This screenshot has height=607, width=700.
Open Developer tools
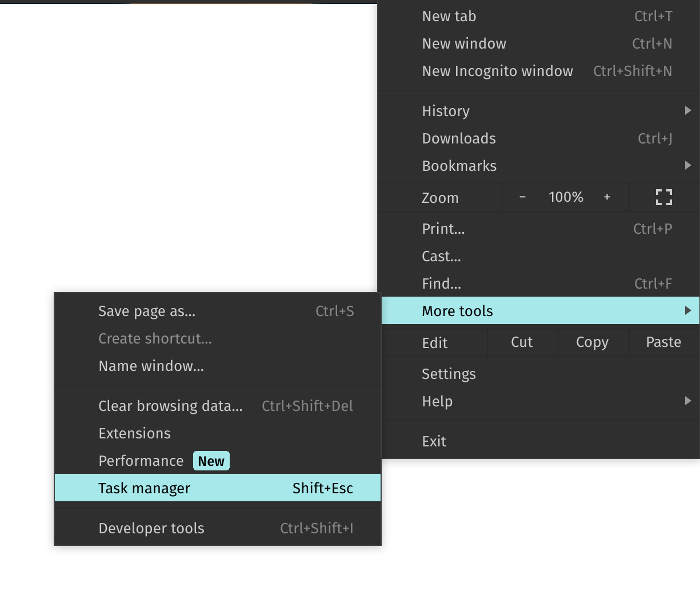click(151, 528)
